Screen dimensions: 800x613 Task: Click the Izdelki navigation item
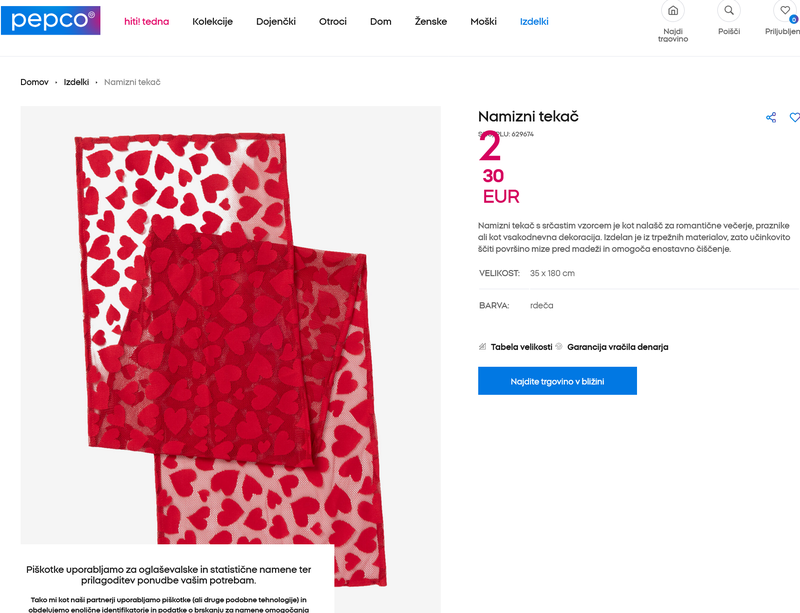(x=534, y=21)
